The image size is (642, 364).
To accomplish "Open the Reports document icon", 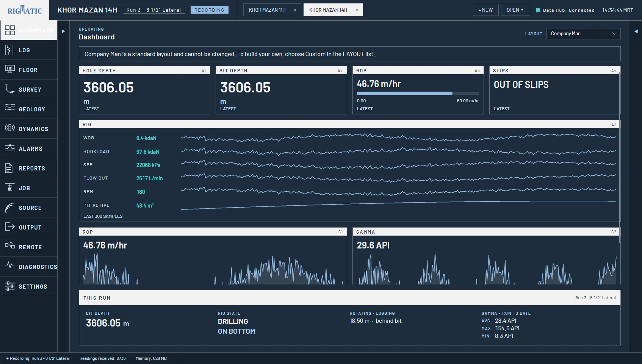I will pyautogui.click(x=9, y=168).
